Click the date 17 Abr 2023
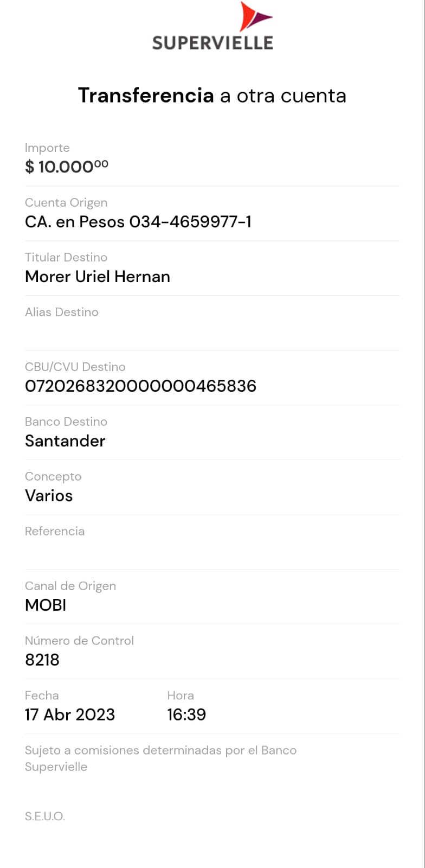Screen dimensions: 425x868 point(70,715)
